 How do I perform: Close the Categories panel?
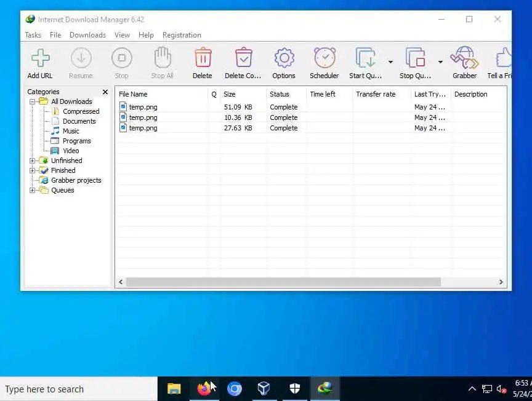[105, 92]
